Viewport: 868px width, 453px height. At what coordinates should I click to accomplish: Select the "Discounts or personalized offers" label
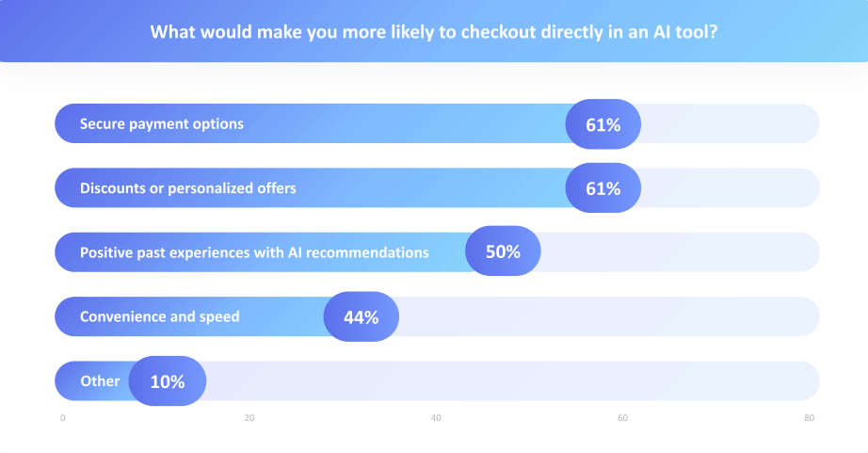click(x=188, y=188)
